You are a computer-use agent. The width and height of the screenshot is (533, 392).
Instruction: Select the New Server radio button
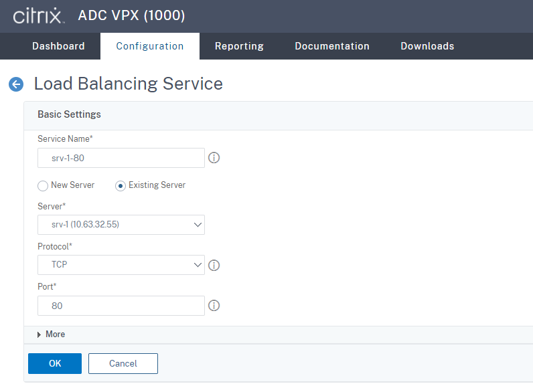(x=43, y=185)
